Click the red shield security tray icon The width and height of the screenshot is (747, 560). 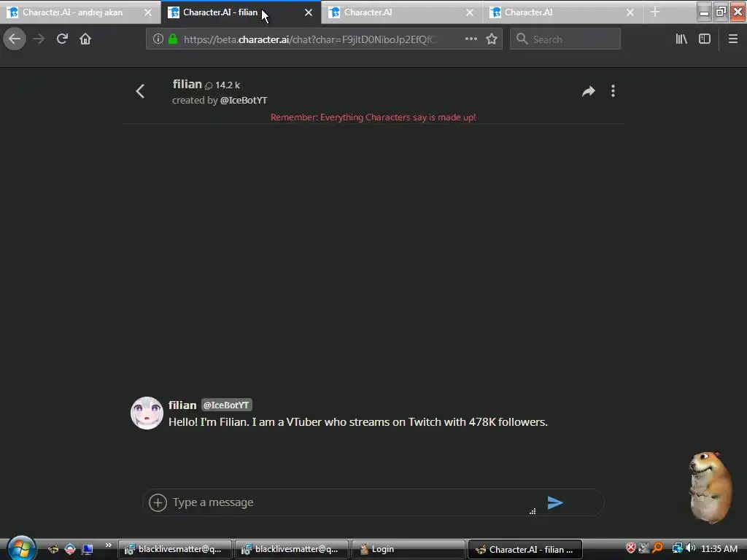[x=631, y=548]
